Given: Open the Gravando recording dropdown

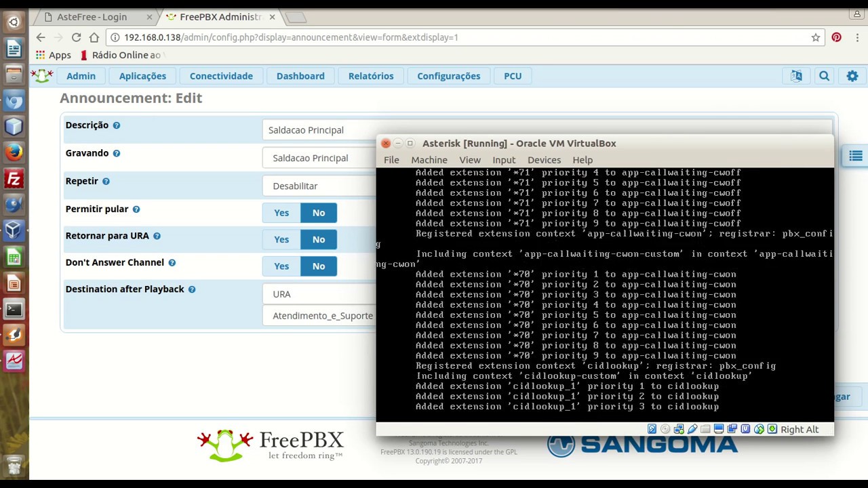Looking at the screenshot, I should click(319, 158).
